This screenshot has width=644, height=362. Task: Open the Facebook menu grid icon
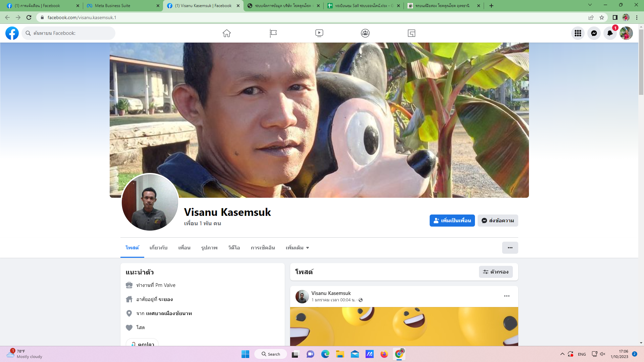[578, 33]
